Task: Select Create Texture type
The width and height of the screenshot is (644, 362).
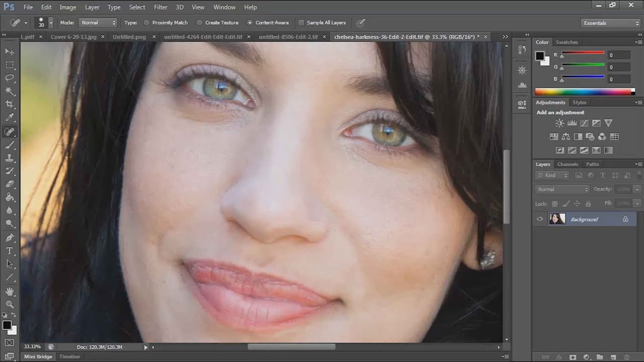Action: tap(218, 23)
